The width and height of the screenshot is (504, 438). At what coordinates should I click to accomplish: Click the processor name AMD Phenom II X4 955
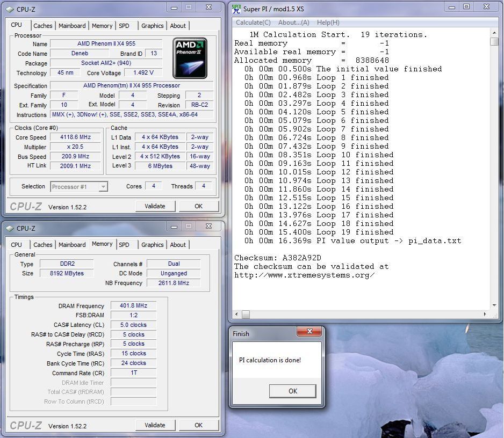pyautogui.click(x=106, y=43)
